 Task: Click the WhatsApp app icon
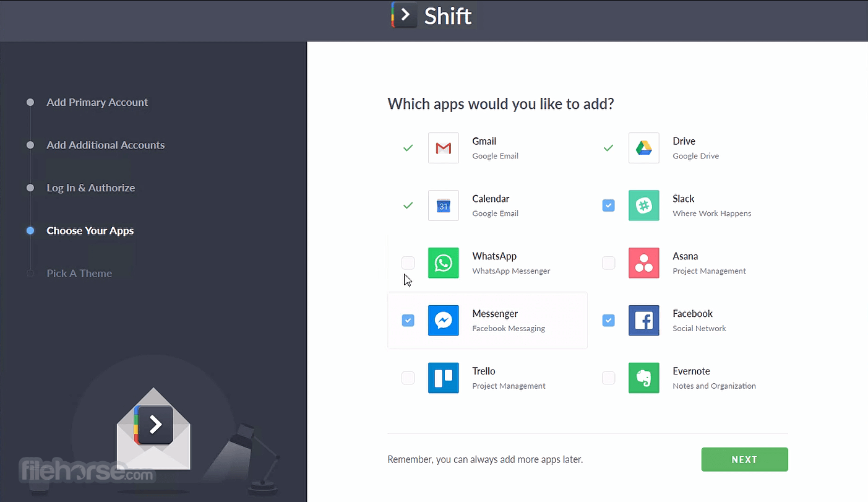443,263
